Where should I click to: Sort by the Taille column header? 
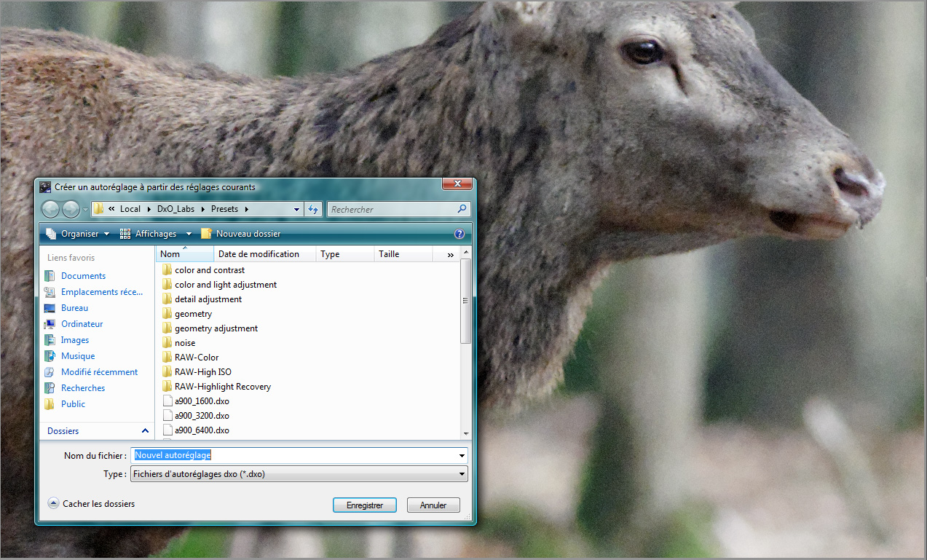tap(403, 254)
